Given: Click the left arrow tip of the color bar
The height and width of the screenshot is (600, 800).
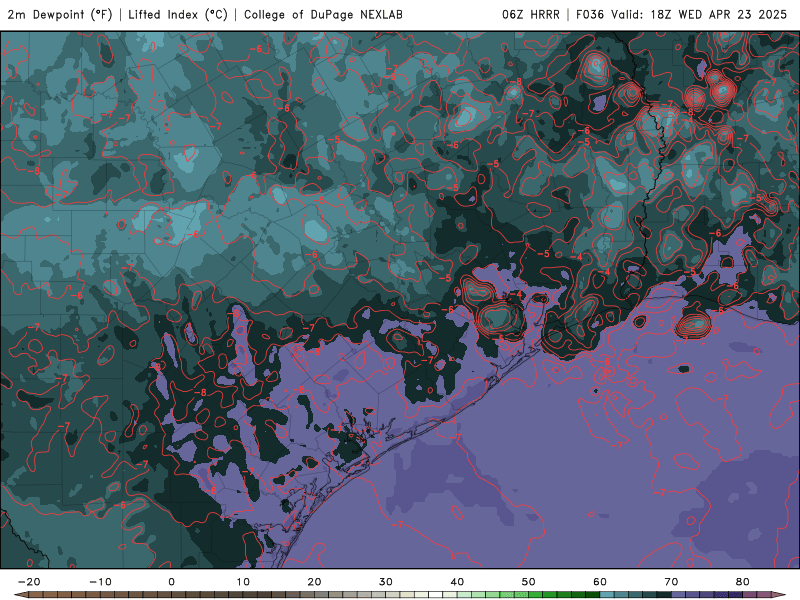Looking at the screenshot, I should tap(20, 595).
